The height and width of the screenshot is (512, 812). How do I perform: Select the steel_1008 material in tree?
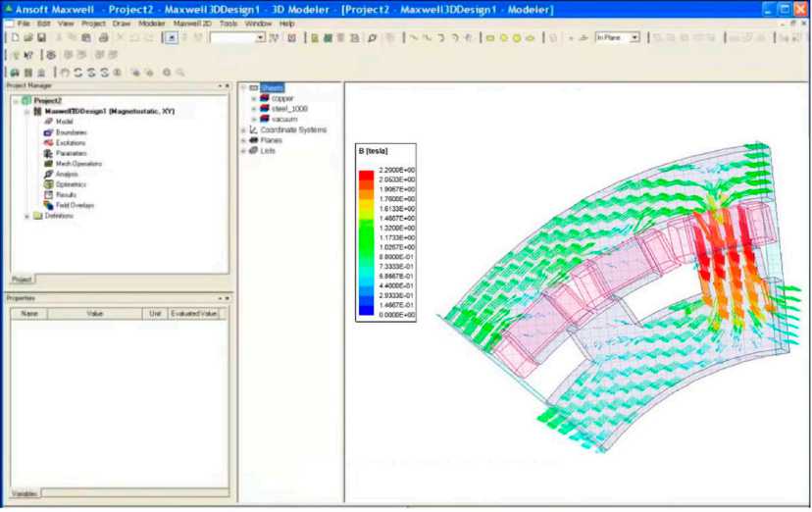(288, 109)
